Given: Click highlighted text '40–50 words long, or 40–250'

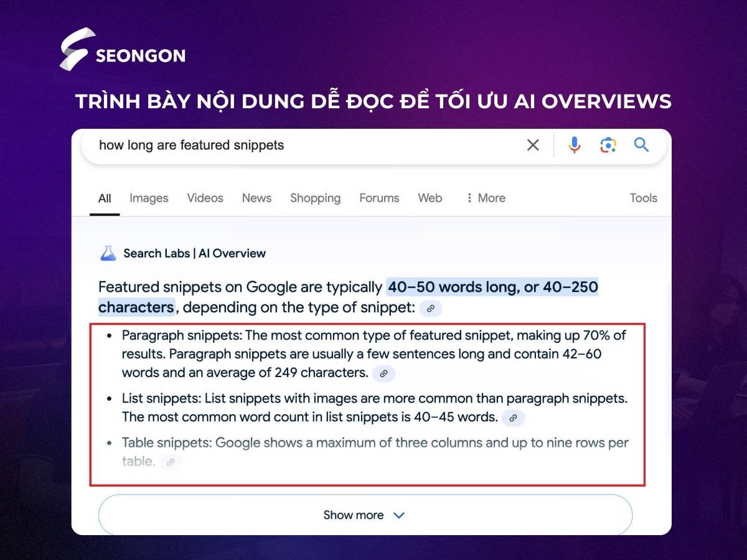Looking at the screenshot, I should coord(492,287).
